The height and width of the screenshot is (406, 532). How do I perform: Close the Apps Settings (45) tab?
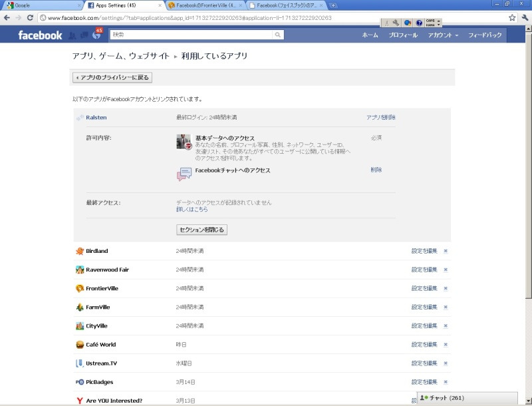pos(160,5)
